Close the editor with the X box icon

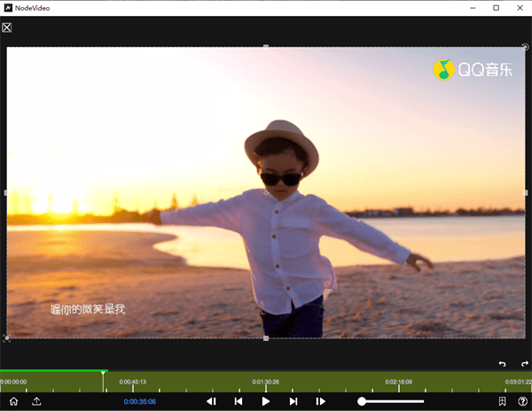(7, 27)
